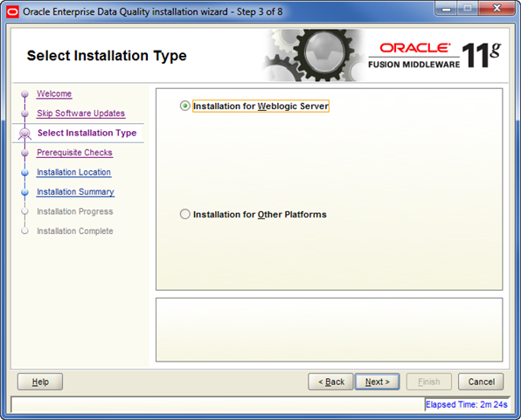521x420 pixels.
Task: Click the Oracle logo icon in title bar
Action: [12, 12]
